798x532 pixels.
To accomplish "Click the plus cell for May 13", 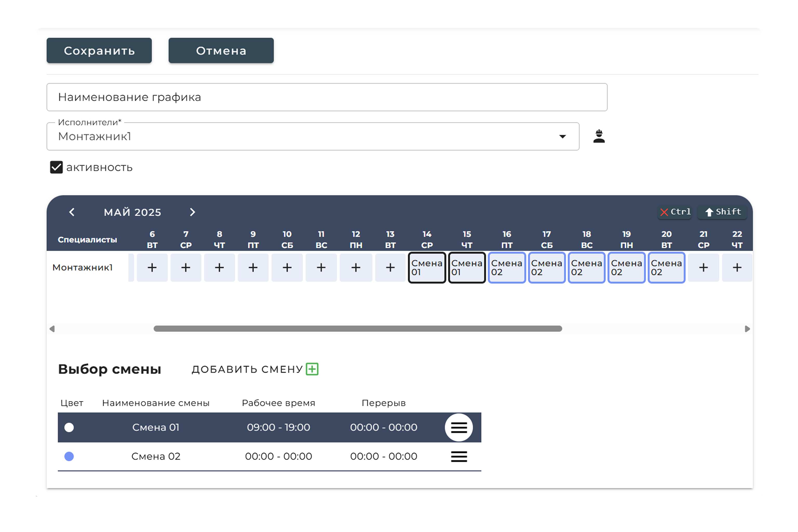I will pyautogui.click(x=390, y=268).
